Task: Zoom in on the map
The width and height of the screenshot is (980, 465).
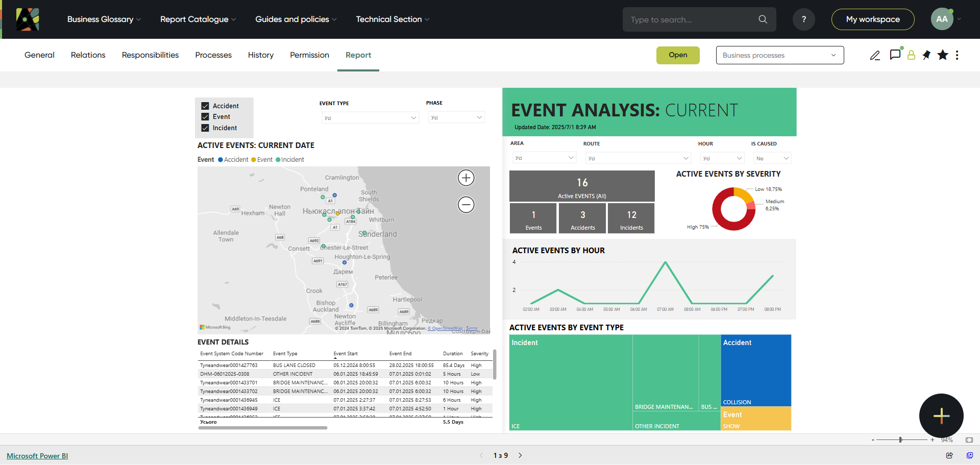Action: (x=465, y=178)
